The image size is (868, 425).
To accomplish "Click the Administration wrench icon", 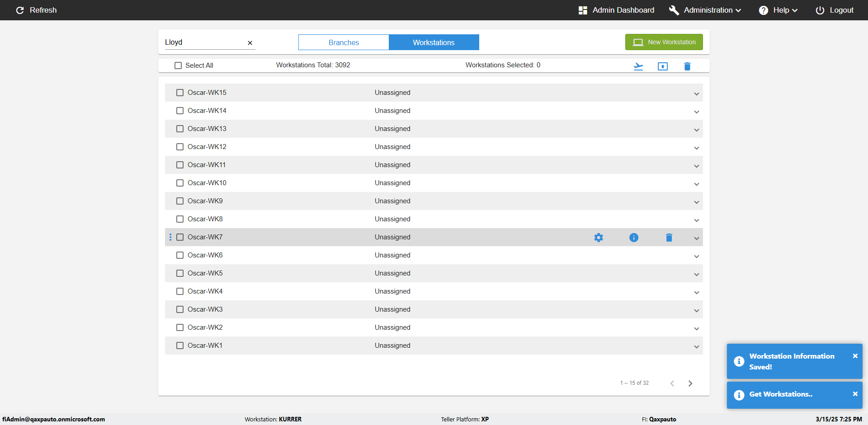I will coord(674,10).
